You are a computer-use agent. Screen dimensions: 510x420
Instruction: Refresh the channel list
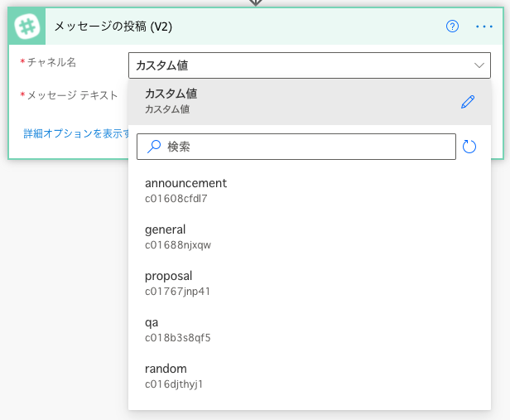[469, 147]
